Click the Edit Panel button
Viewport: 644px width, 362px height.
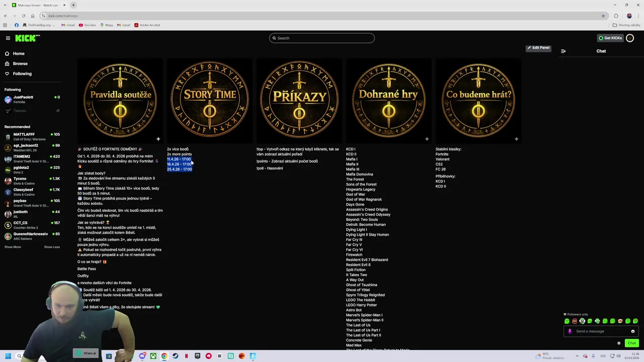pos(538,48)
